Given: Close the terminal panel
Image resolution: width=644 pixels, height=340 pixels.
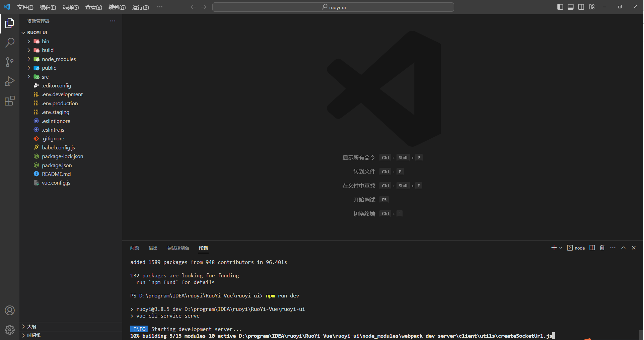Looking at the screenshot, I should click(634, 248).
